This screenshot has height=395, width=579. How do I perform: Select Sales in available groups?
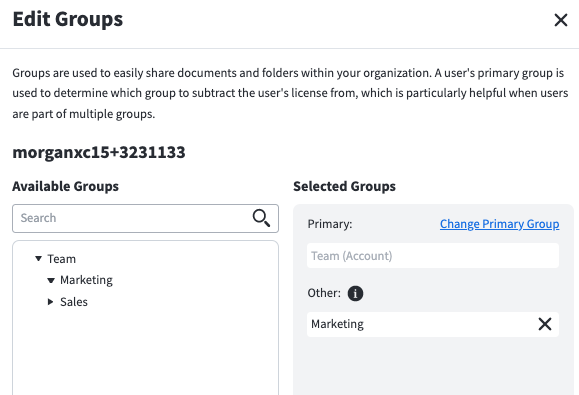(74, 302)
